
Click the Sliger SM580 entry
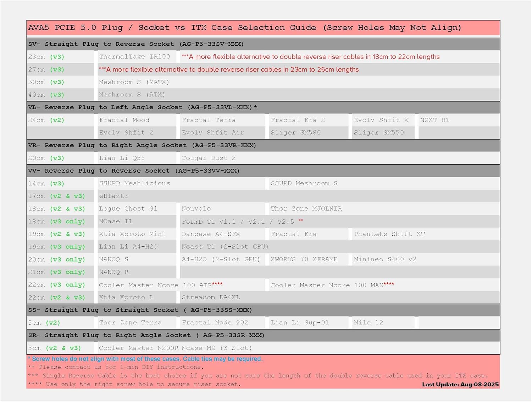[296, 133]
